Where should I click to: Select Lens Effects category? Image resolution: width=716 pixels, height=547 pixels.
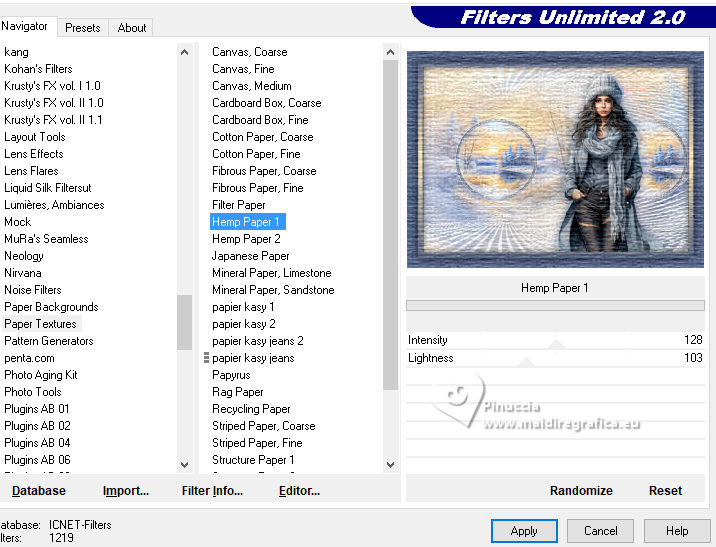(34, 154)
